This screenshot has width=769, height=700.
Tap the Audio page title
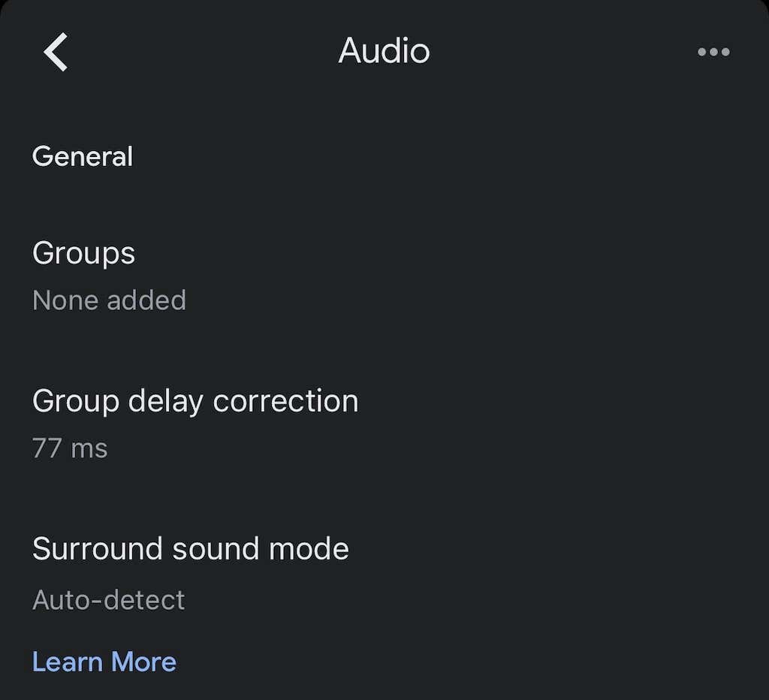click(384, 51)
